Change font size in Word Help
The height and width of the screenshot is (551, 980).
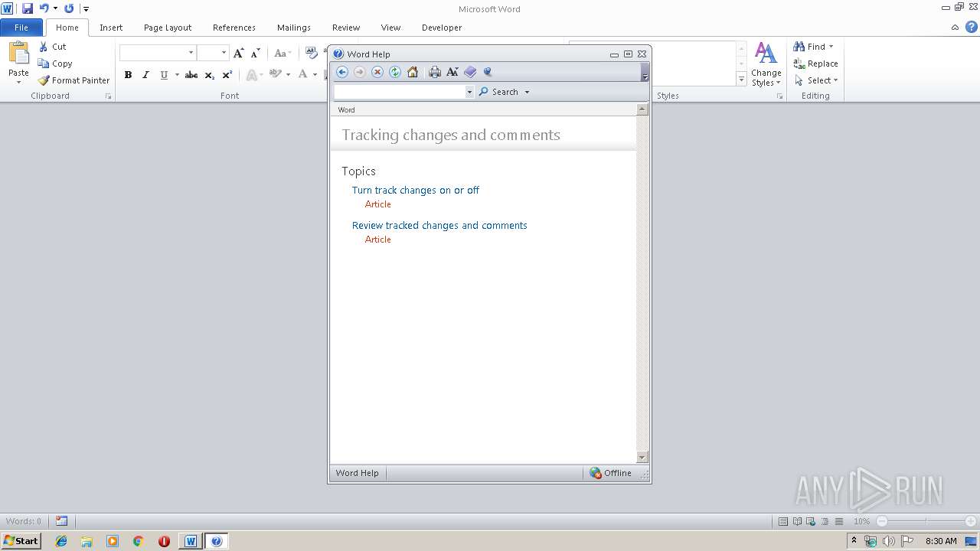[x=452, y=72]
